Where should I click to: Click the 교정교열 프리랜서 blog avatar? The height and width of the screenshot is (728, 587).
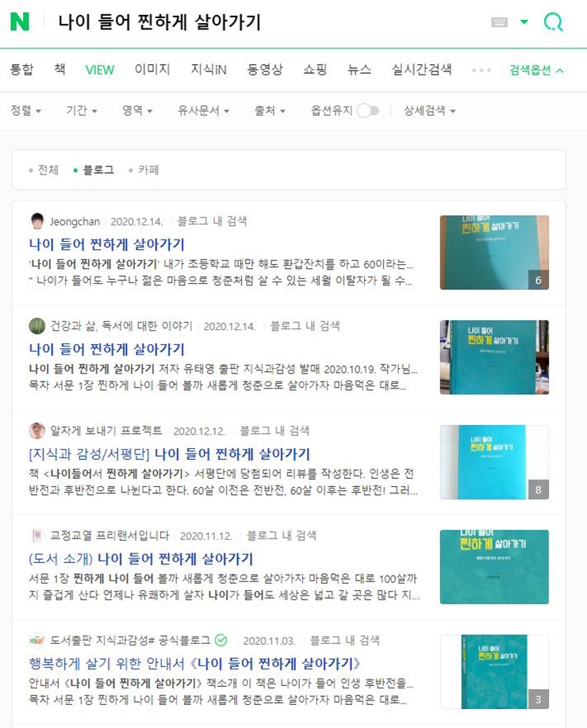tap(37, 536)
